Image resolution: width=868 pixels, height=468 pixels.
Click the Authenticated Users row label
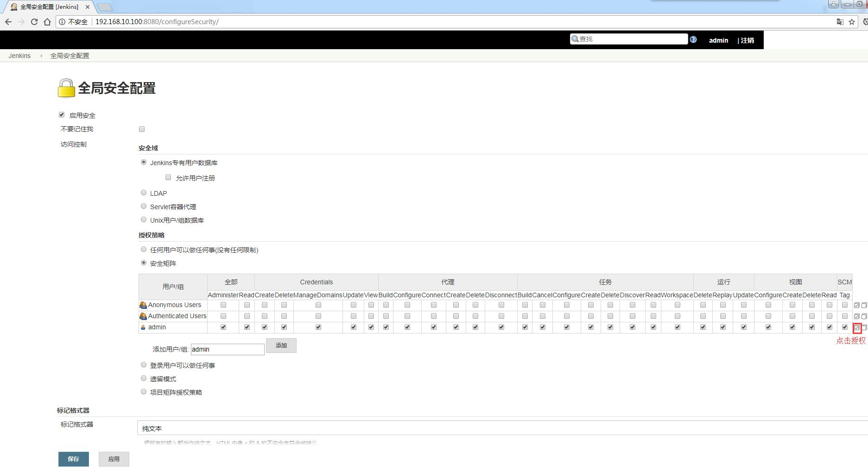point(177,316)
